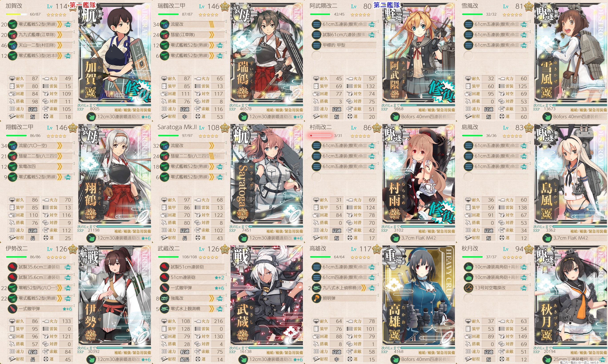608x364 pixels.
Task: Click the red main gun icon for 試製51cm連装砲
Action: tap(165, 267)
